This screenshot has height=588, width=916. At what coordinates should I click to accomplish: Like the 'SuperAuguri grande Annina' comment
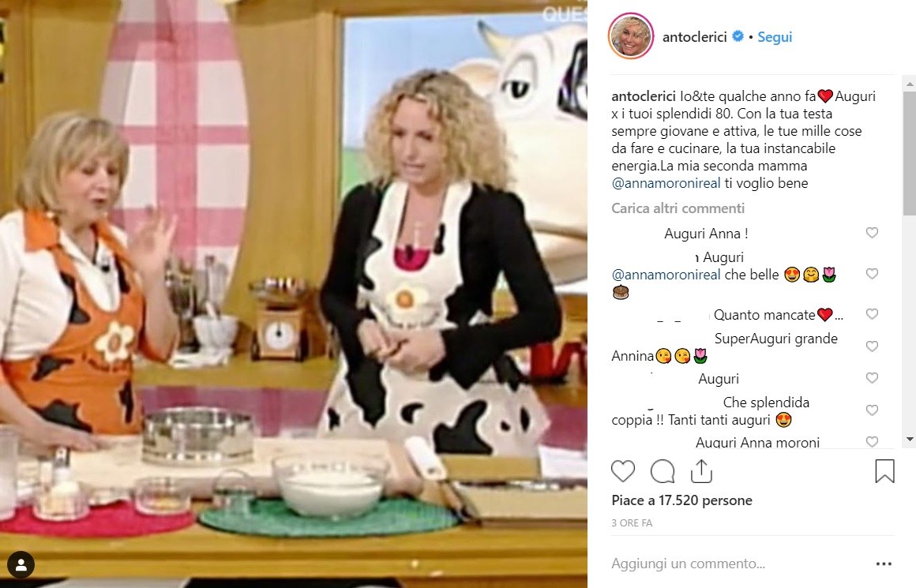[872, 346]
